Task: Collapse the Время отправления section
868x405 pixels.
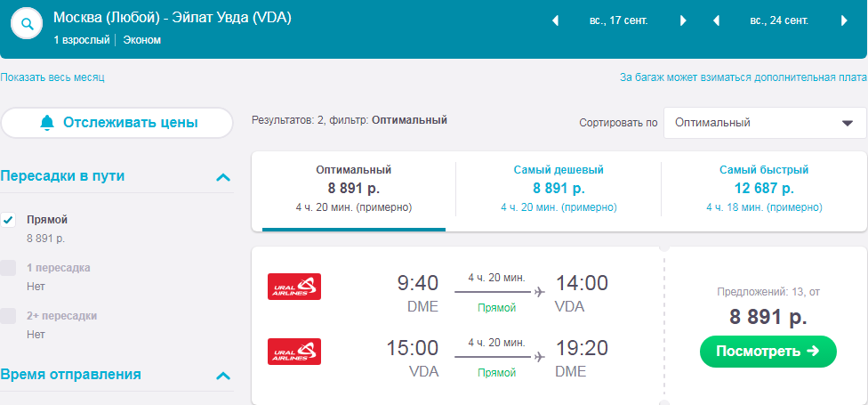Action: pos(222,376)
